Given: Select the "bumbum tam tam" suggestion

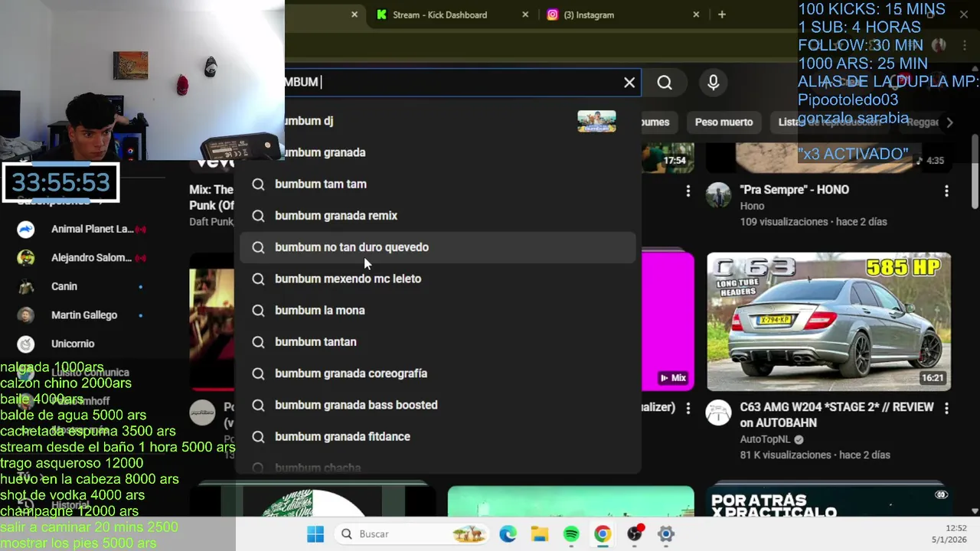Looking at the screenshot, I should point(438,184).
